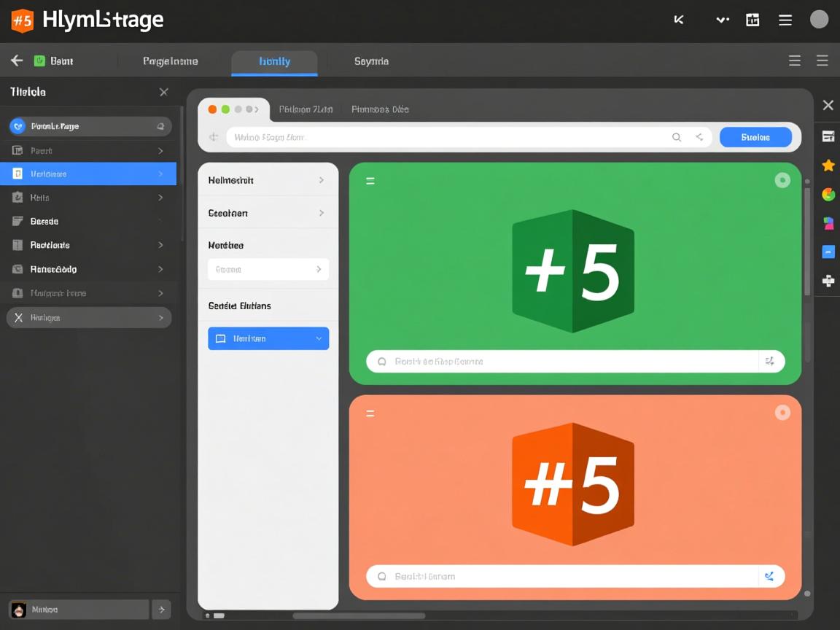Click the magnifier icon in the address bar
Viewport: 840px width, 630px height.
click(x=677, y=137)
